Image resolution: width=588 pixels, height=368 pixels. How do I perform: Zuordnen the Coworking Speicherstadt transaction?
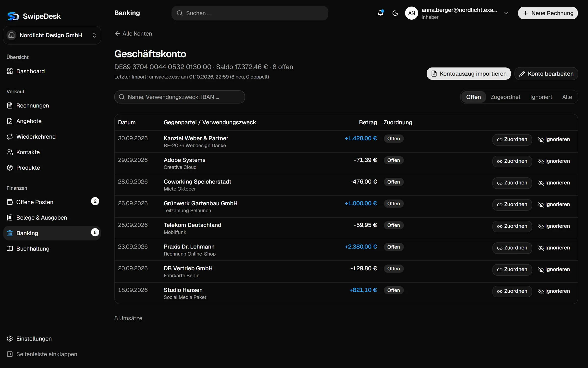[x=512, y=183]
